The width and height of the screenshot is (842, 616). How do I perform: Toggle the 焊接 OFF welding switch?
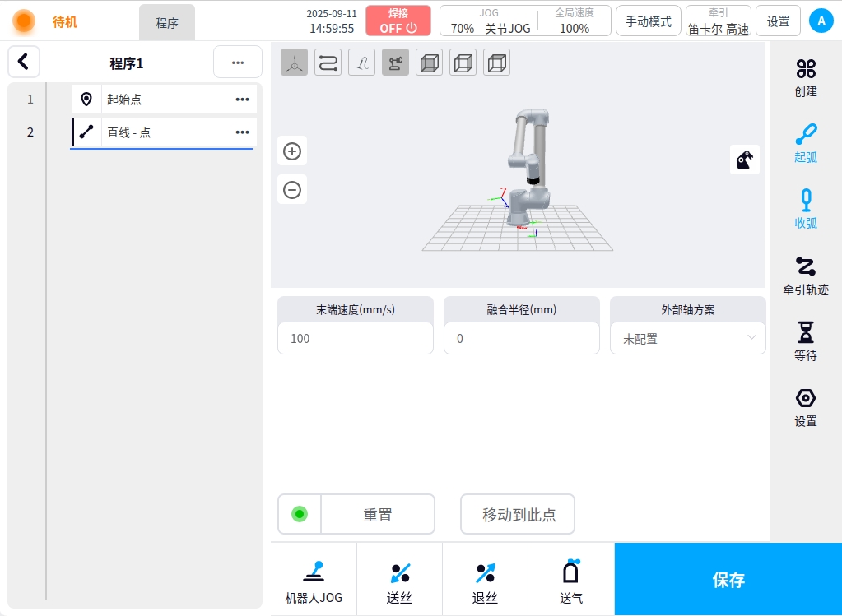pyautogui.click(x=398, y=21)
